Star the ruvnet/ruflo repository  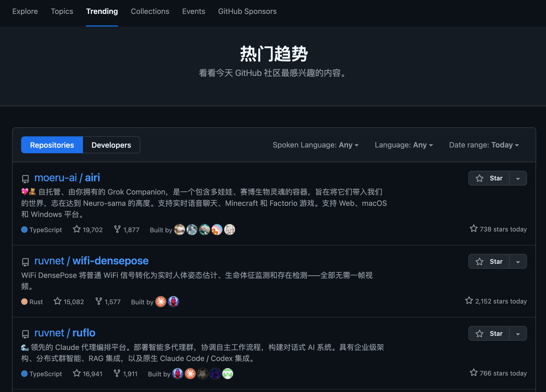coord(488,333)
